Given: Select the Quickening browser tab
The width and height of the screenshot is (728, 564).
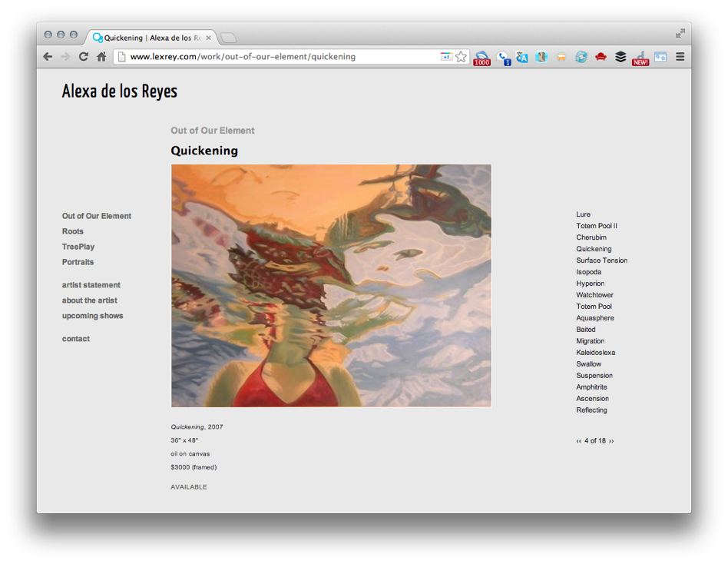Looking at the screenshot, I should tap(152, 38).
